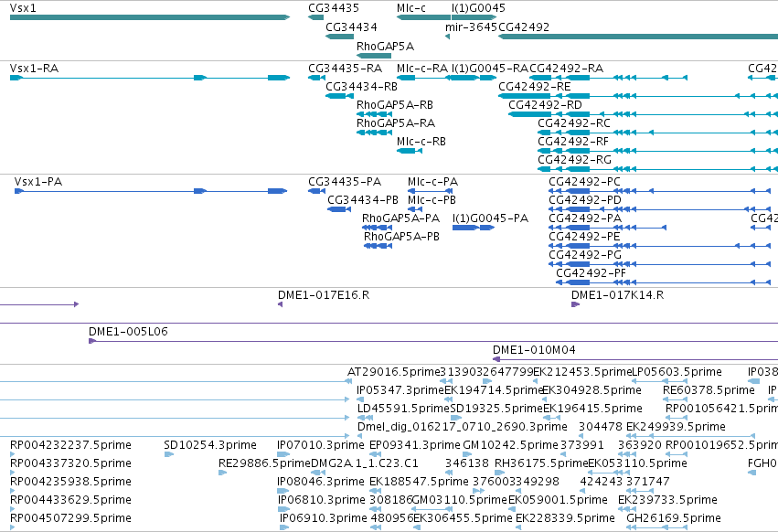Click the RE29886.5prime EST
This screenshot has height=532, width=778.
pos(222,473)
